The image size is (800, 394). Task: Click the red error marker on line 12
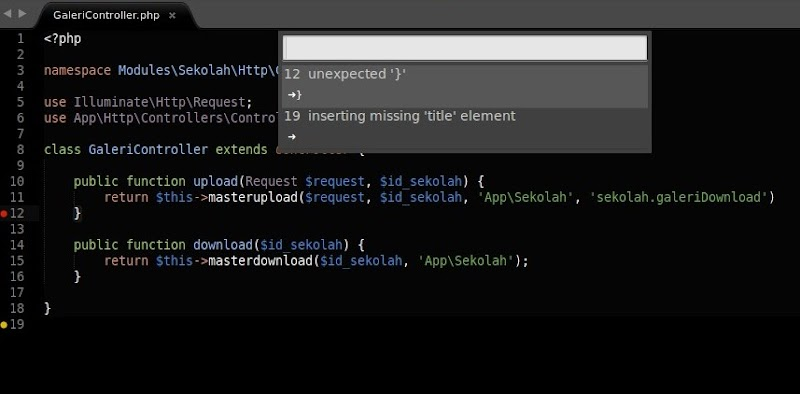coord(4,214)
